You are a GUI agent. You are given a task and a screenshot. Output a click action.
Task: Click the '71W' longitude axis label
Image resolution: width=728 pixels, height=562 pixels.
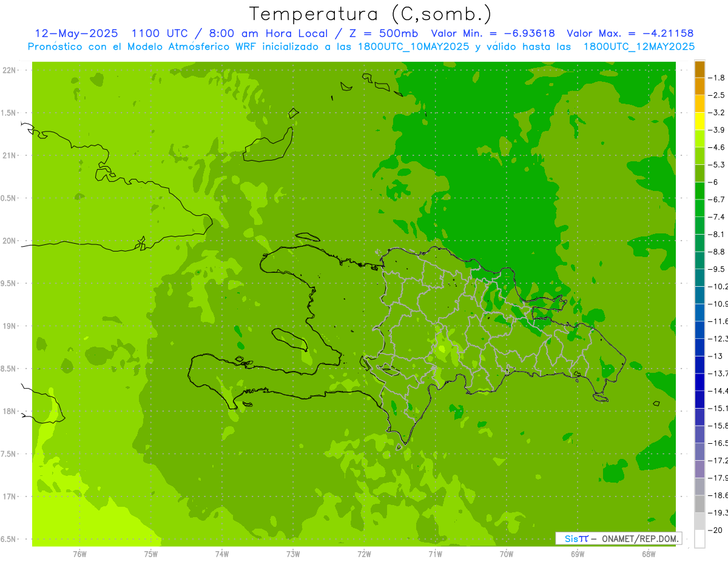tap(435, 554)
